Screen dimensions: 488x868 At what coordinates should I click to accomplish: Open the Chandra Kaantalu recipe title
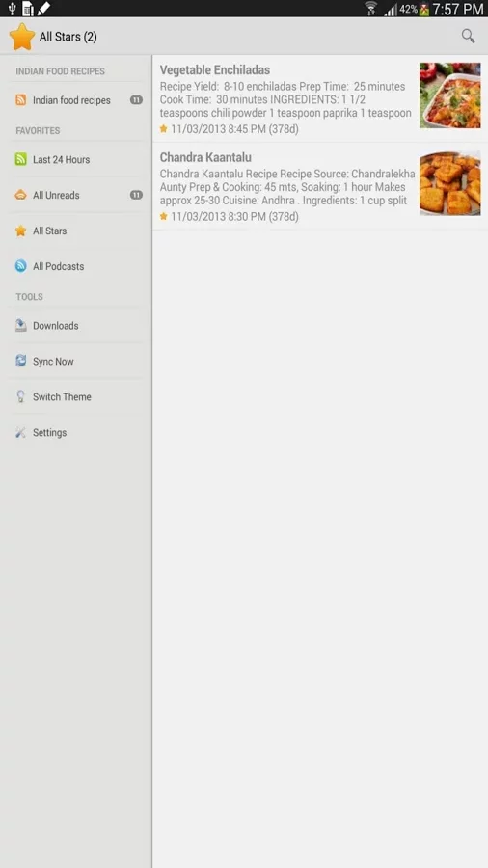[205, 158]
